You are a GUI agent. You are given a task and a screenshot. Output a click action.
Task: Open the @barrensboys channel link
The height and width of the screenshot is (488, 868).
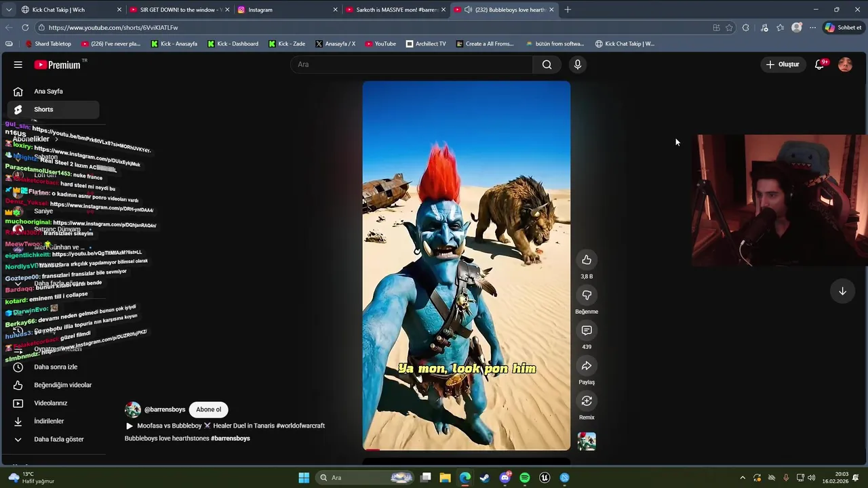coord(165,409)
